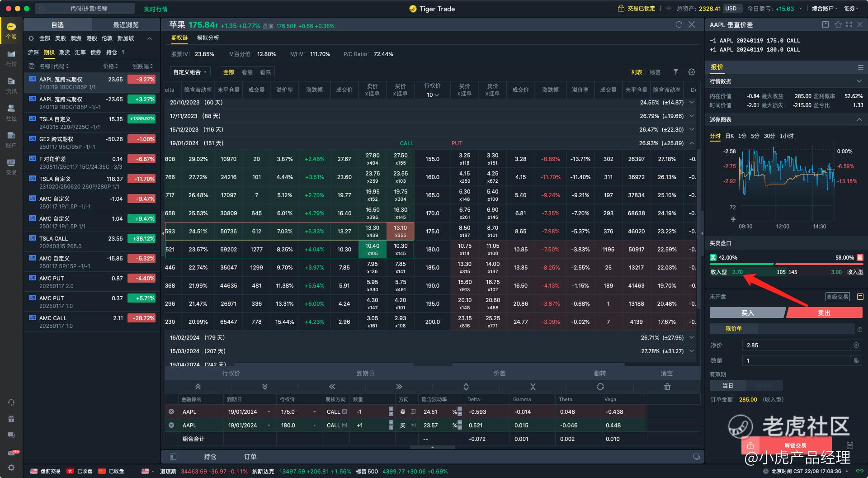Shift expiry earlier with double left-arrow
This screenshot has height=478, width=868.
click(332, 387)
